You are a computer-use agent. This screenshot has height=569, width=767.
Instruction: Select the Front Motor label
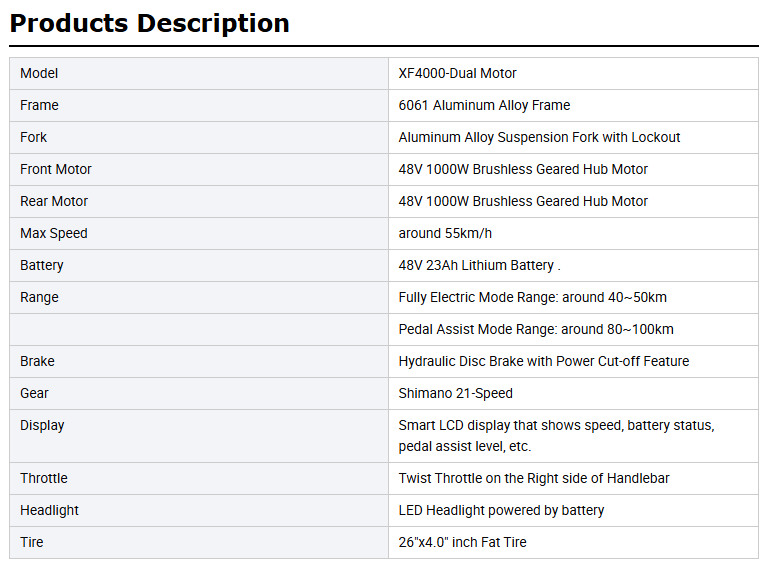56,169
